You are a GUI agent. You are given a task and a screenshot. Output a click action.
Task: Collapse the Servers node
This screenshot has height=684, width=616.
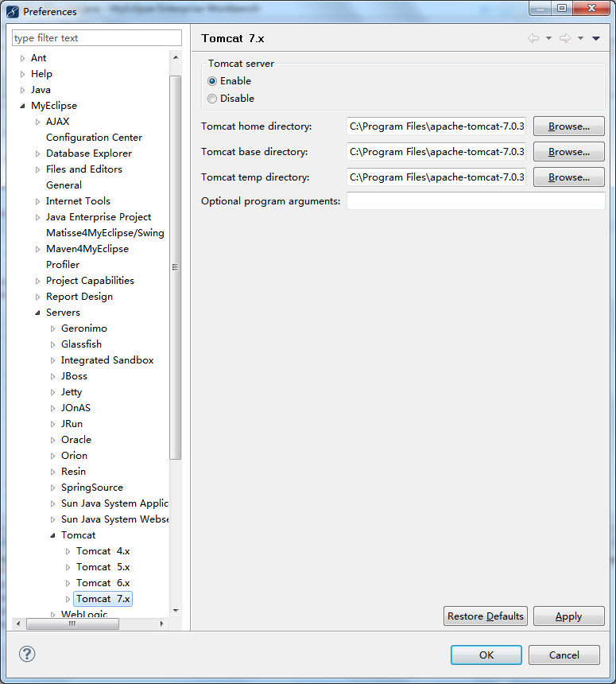[x=37, y=313]
